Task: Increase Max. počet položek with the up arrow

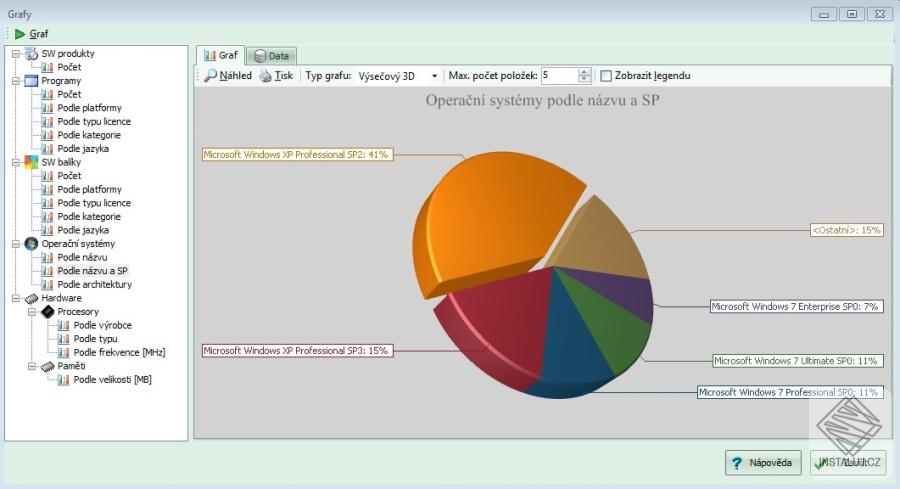Action: coord(584,72)
